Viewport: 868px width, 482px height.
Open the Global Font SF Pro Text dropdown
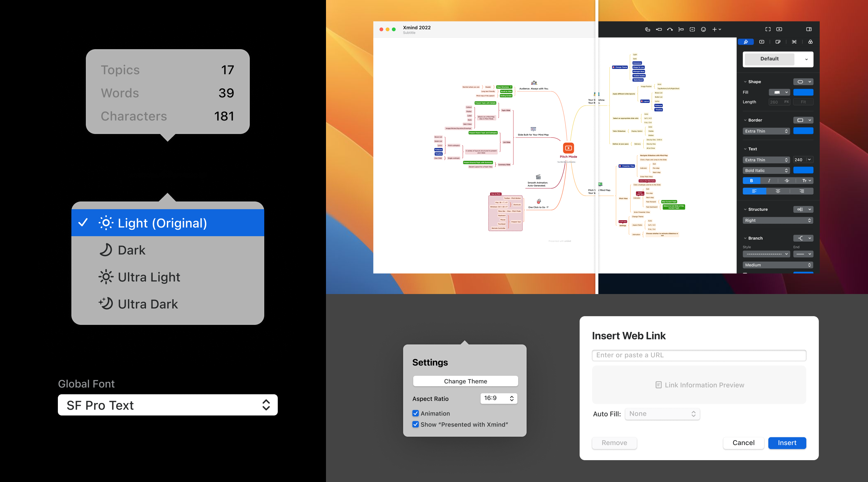tap(167, 405)
